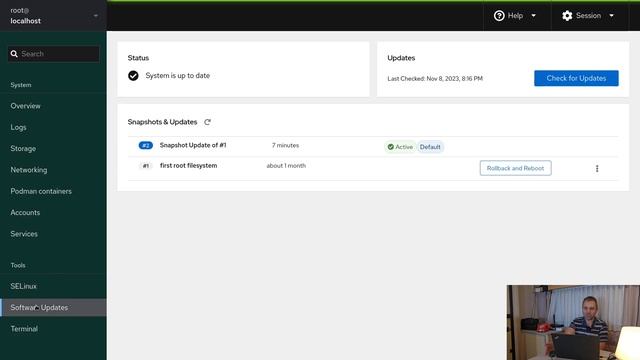Click the webcam video thumbnail overlay
The height and width of the screenshot is (360, 640).
[x=573, y=322]
